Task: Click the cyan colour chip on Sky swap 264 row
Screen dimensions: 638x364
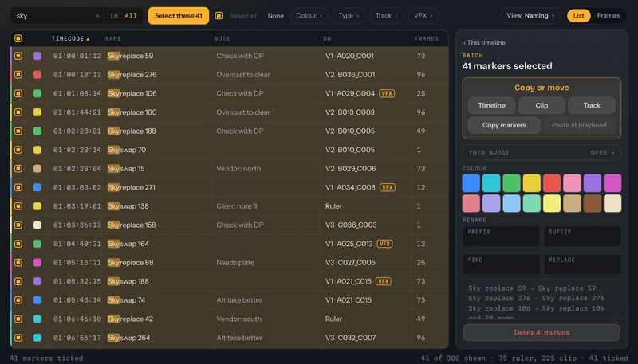Action: pos(37,338)
